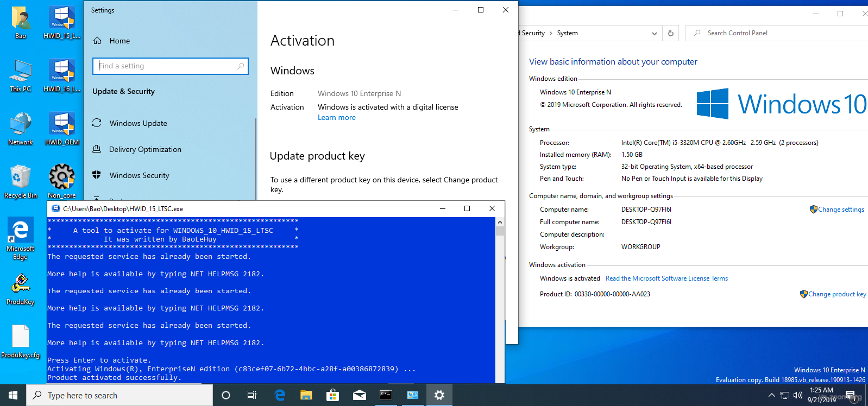Open Cortana circle on taskbar
The height and width of the screenshot is (406, 868).
tap(226, 395)
